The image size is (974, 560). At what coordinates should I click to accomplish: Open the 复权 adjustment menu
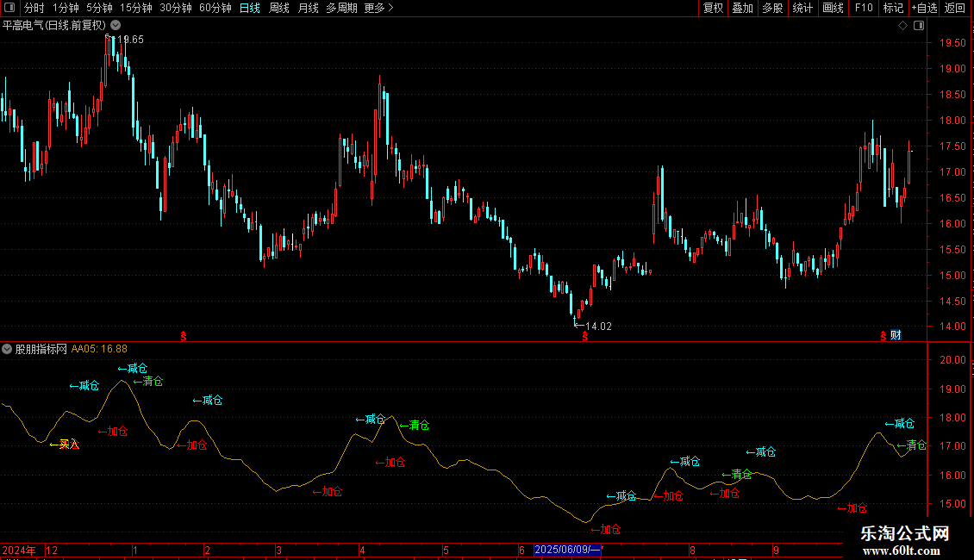713,8
